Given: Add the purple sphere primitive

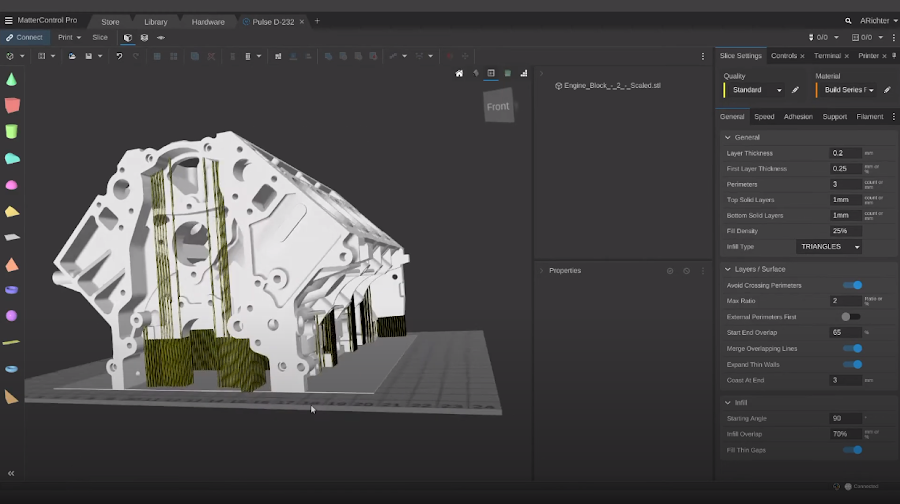Looking at the screenshot, I should (12, 316).
